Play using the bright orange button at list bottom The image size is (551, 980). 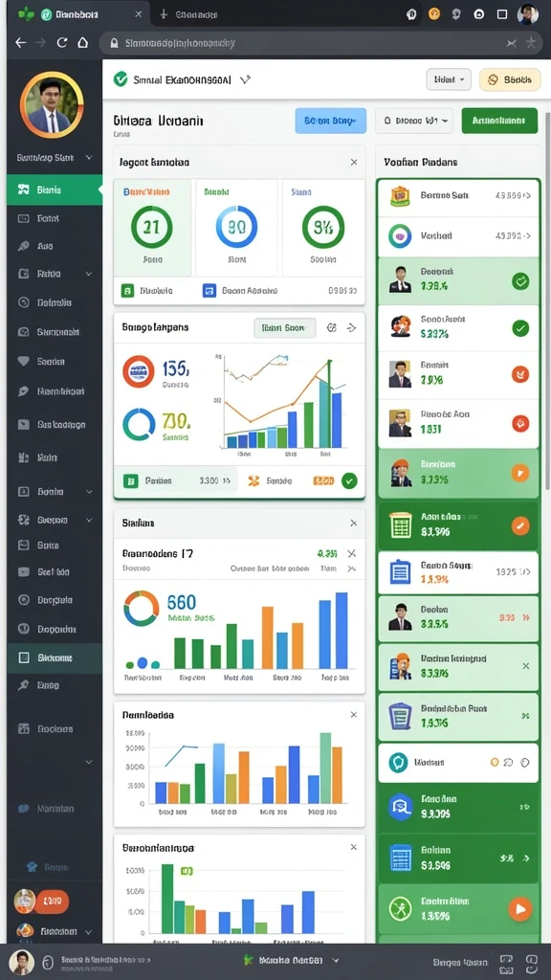(519, 909)
